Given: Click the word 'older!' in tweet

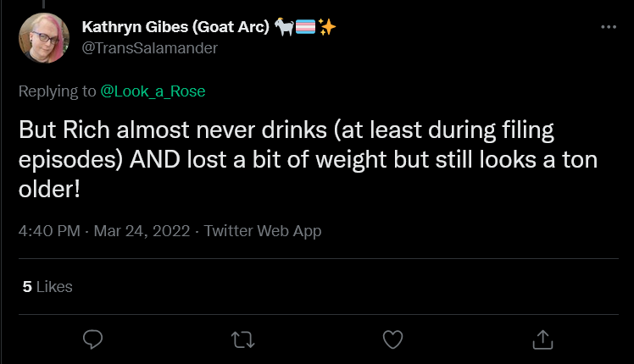Looking at the screenshot, I should point(49,189).
